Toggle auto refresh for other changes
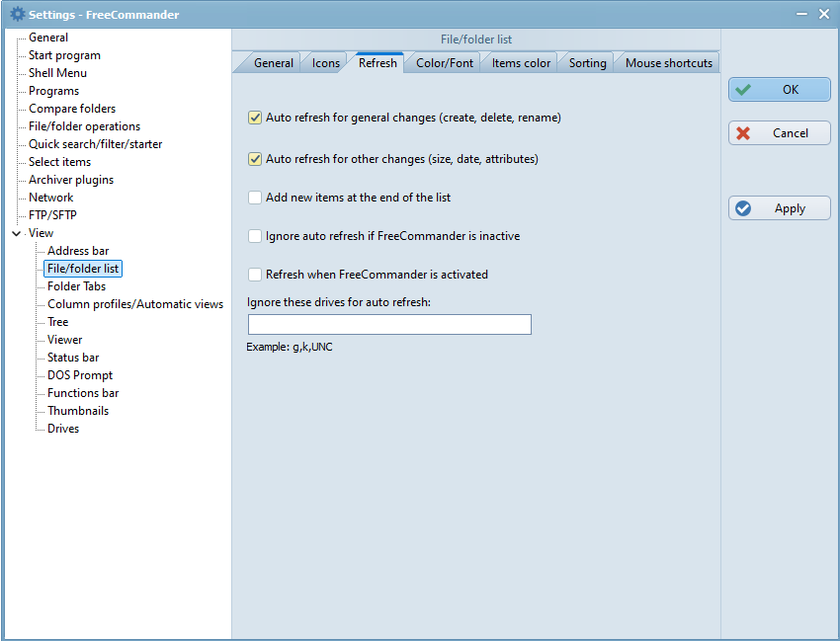 (255, 159)
